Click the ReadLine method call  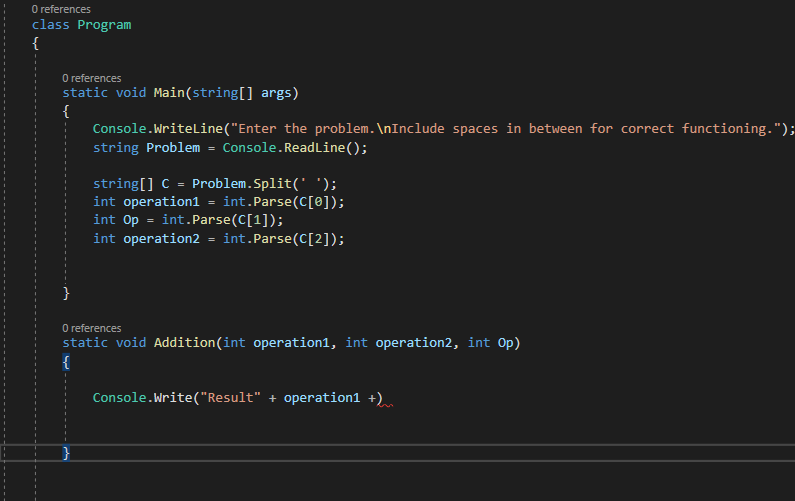coord(314,148)
